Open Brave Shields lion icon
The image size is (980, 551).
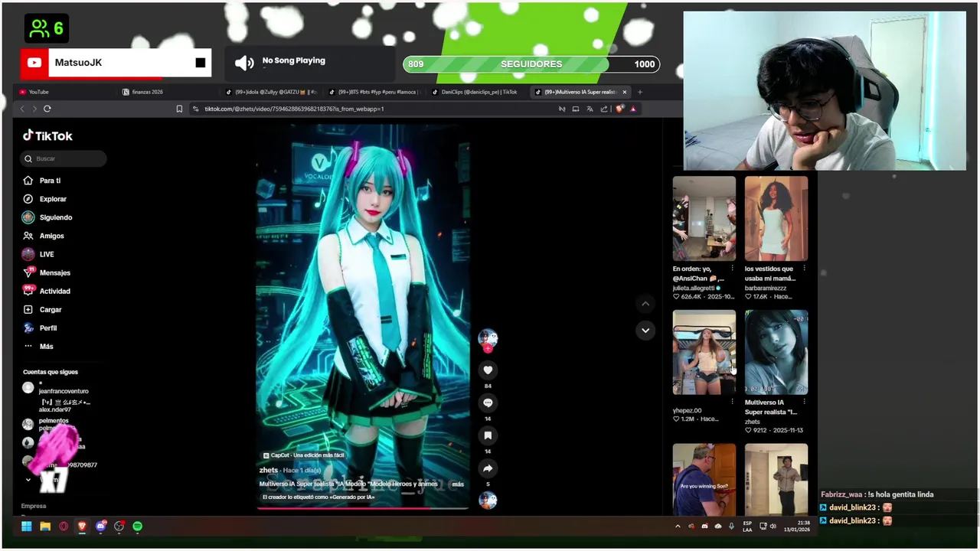pyautogui.click(x=619, y=109)
